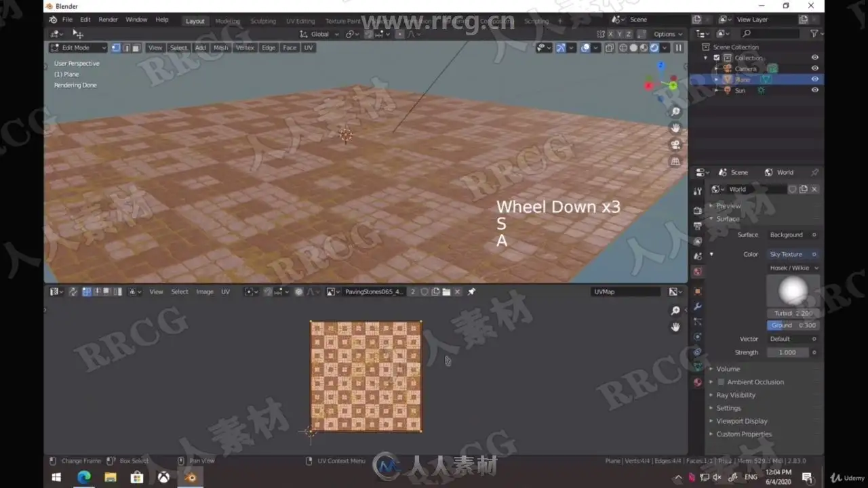
Task: Toggle gizmo display in 3D viewport header
Action: [561, 48]
